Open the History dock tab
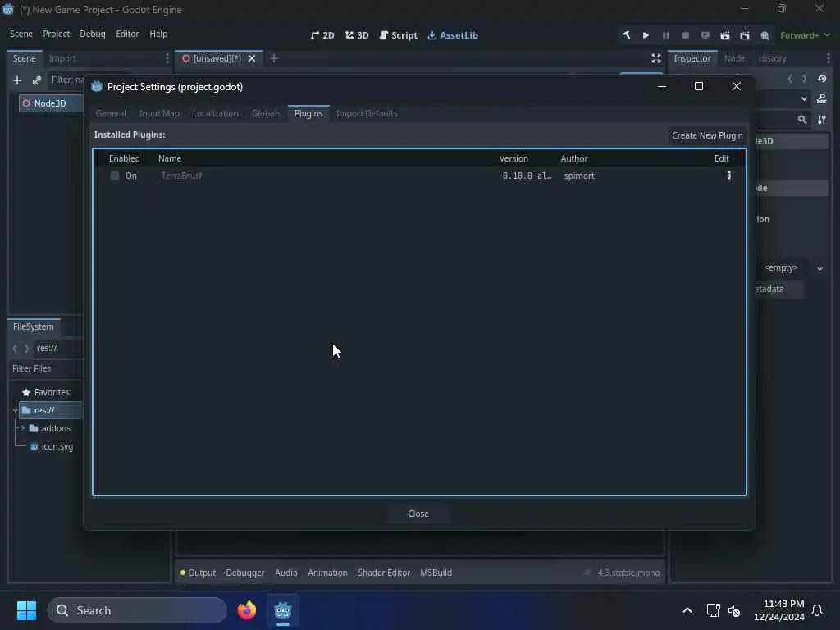The height and width of the screenshot is (630, 840). coord(773,58)
